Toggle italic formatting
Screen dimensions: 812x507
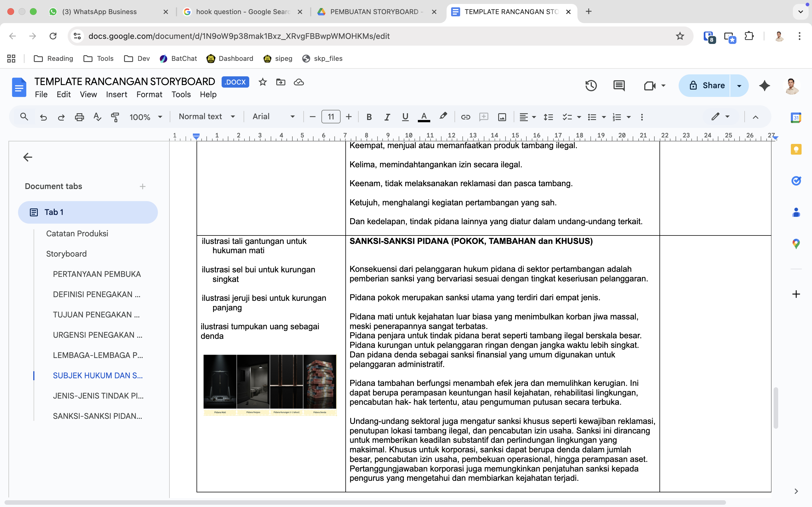click(387, 117)
